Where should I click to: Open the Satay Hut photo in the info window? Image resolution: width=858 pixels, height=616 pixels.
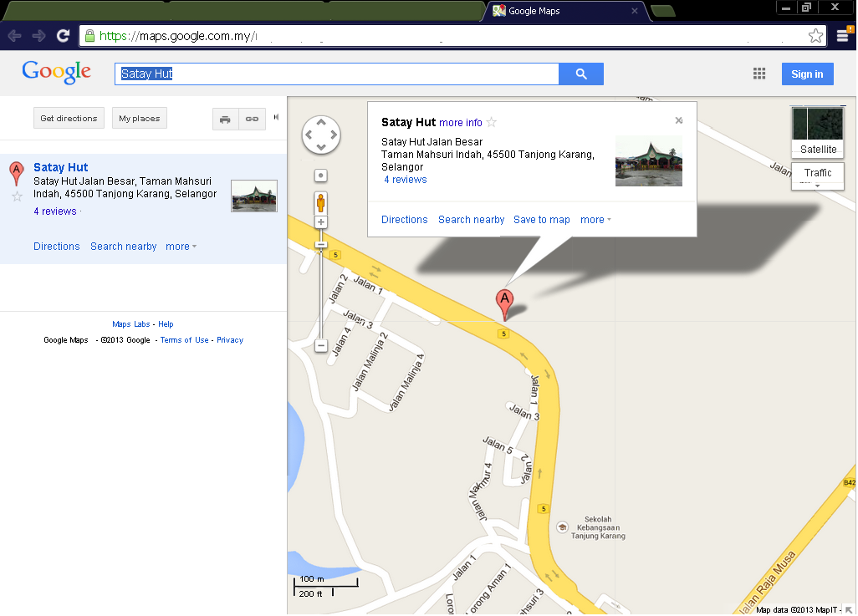(x=648, y=160)
